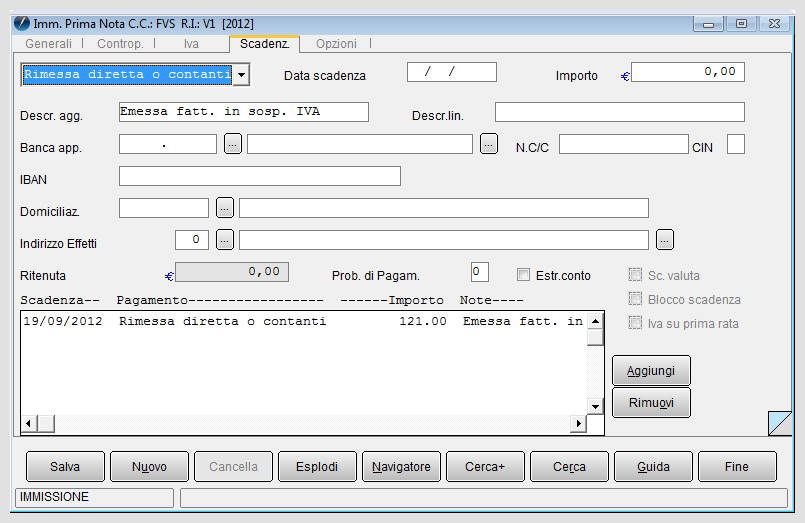This screenshot has height=523, width=805.
Task: Click the page-corner icon at the window's lower right
Action: [780, 423]
